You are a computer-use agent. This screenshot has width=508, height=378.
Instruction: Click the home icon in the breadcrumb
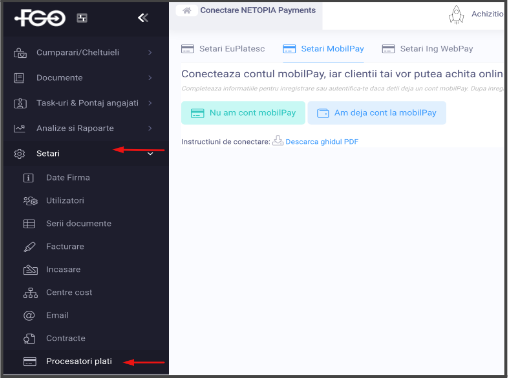pyautogui.click(x=187, y=11)
